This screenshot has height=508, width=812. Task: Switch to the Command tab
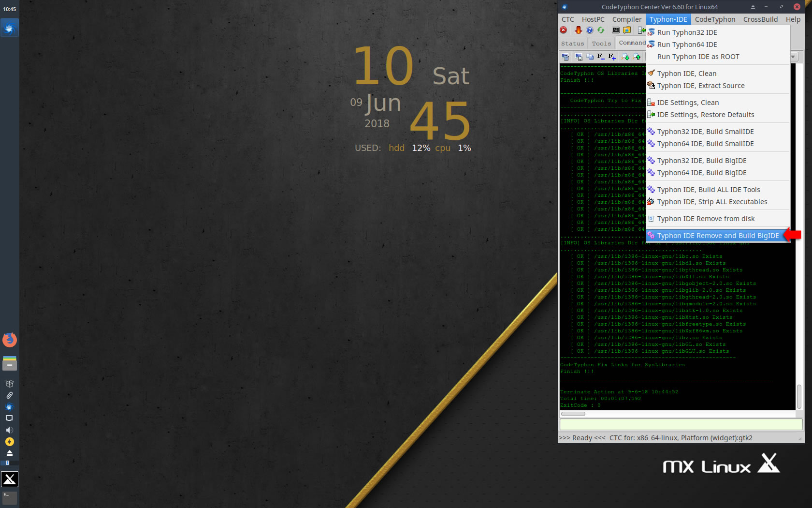[632, 43]
